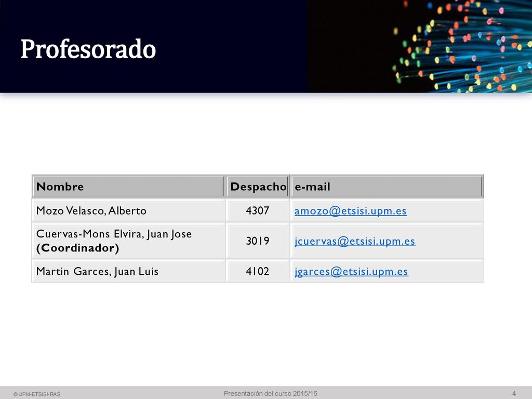Viewport: 532px width, 399px height.
Task: Select office number 4102
Action: tap(258, 271)
